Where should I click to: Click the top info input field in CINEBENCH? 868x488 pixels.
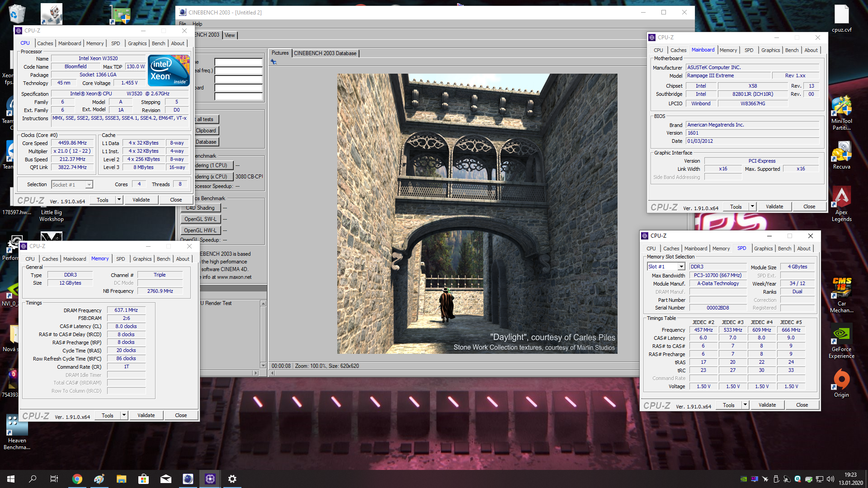click(238, 62)
